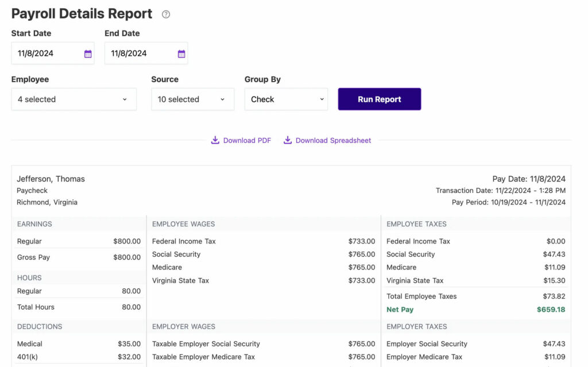The height and width of the screenshot is (367, 588).
Task: Click the 401(k) deduction amount $32.00
Action: pos(129,357)
